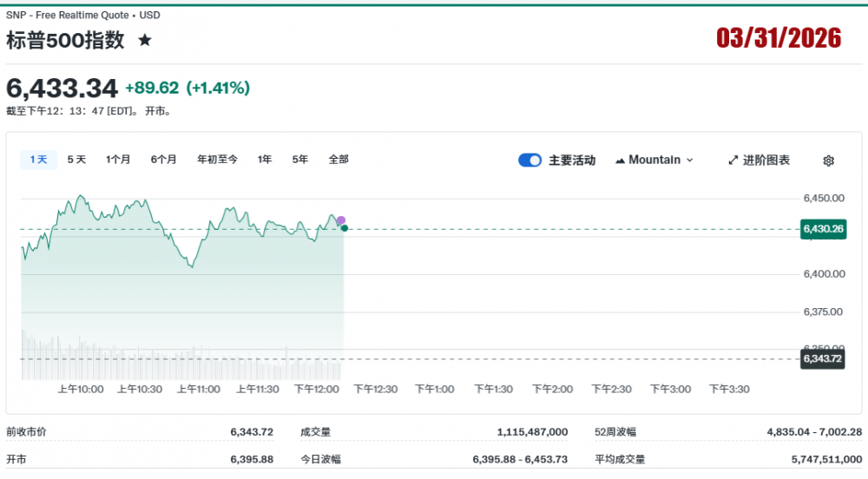Viewport: 868px width, 479px height.
Task: Click the green 6,430.26 price label
Action: [x=823, y=229]
